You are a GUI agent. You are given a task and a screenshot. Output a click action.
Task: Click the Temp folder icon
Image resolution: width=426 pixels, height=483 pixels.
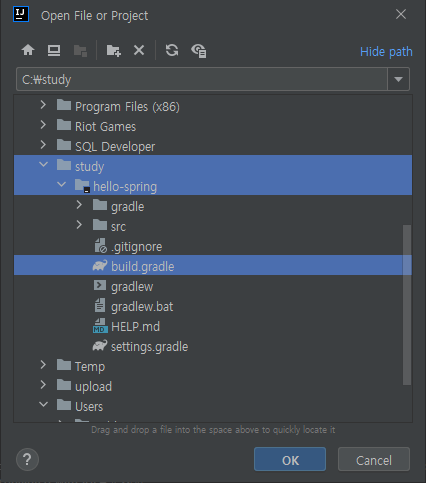point(64,365)
